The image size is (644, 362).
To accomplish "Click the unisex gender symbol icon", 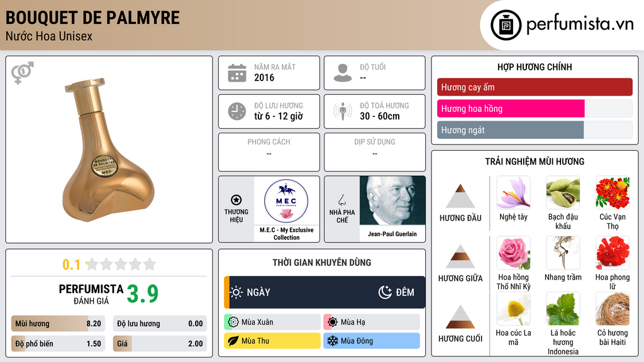I will coord(23,73).
